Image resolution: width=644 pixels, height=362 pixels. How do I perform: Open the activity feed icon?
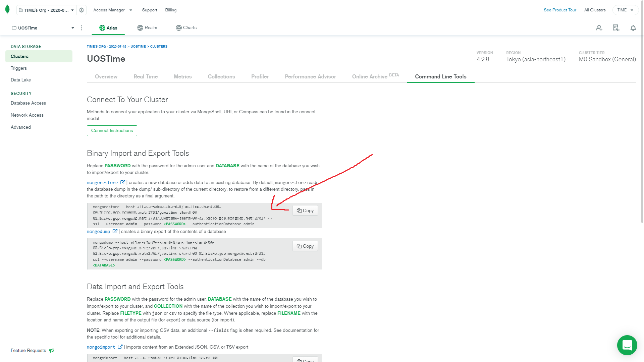[x=616, y=28]
